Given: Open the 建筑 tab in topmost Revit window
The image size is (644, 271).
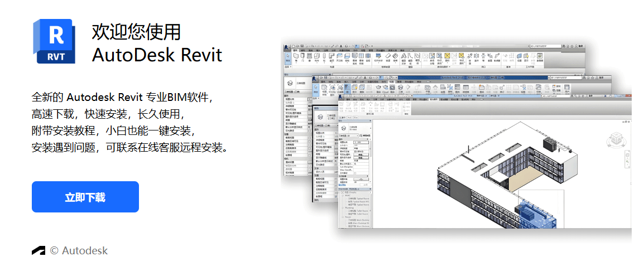Looking at the screenshot, I should coord(295,51).
